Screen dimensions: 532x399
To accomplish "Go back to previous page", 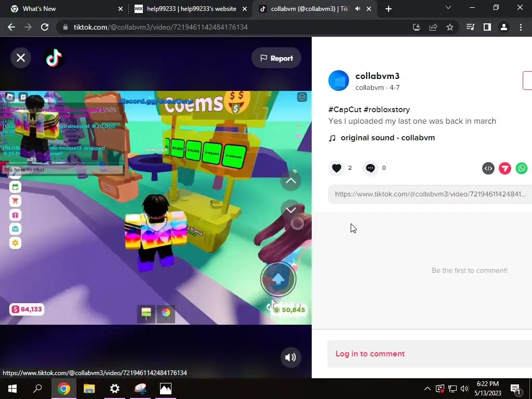I will click(x=11, y=27).
